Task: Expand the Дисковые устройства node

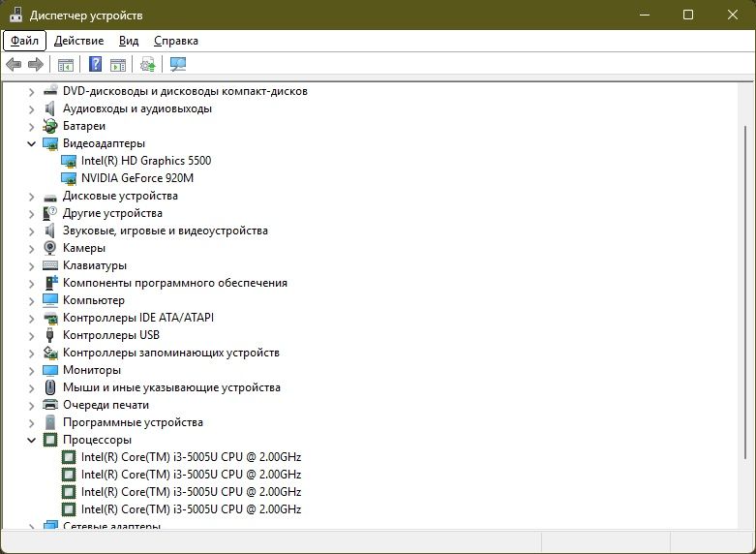Action: coord(31,196)
